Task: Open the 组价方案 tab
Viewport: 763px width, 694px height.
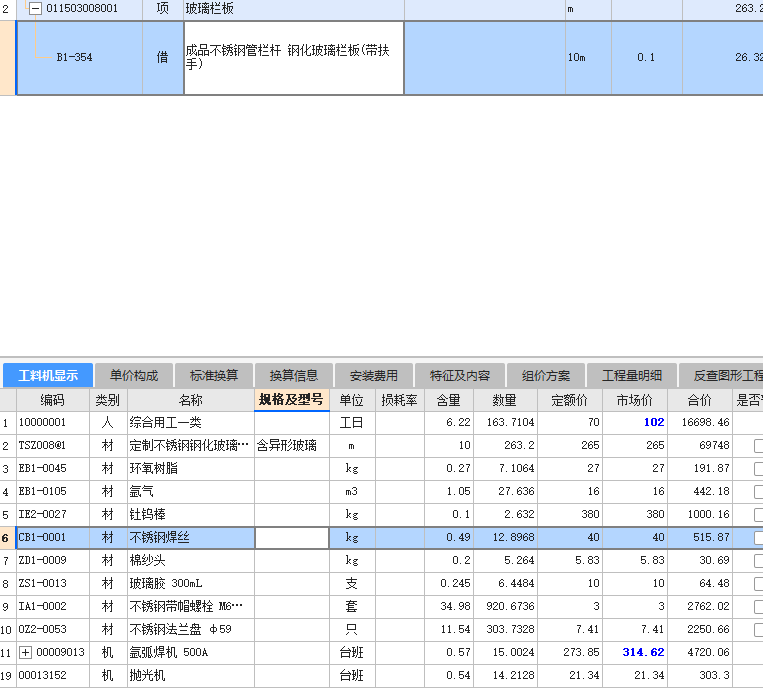Action: [546, 375]
